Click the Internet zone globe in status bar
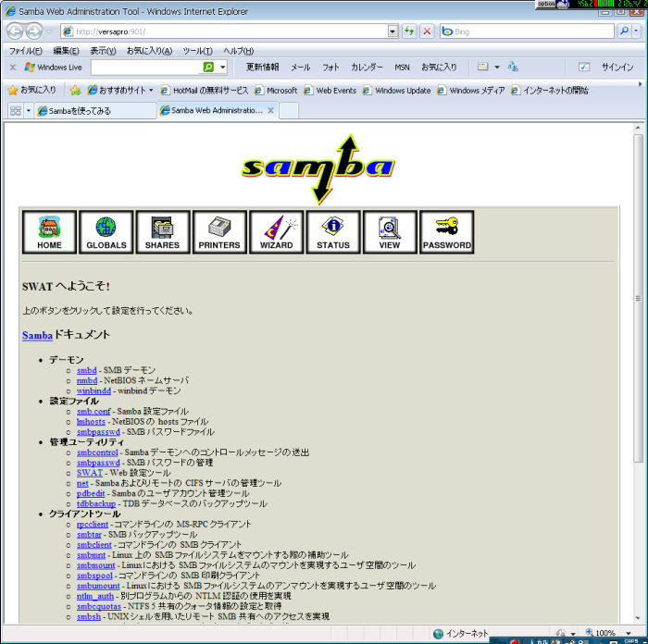Image resolution: width=648 pixels, height=644 pixels. click(439, 634)
